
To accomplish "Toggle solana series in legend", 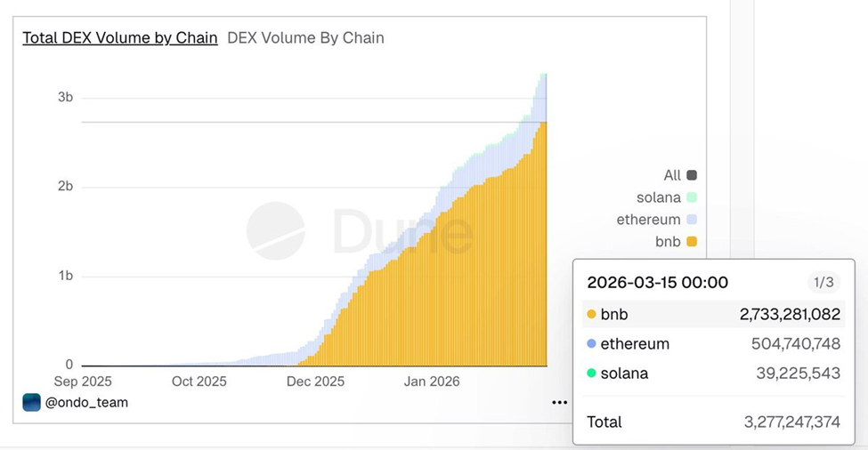I will pyautogui.click(x=692, y=197).
